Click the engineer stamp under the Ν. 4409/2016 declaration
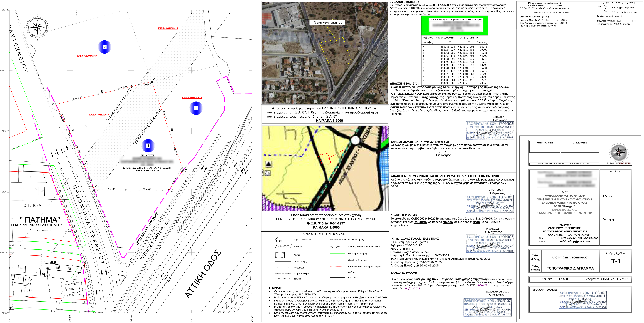 point(488,308)
